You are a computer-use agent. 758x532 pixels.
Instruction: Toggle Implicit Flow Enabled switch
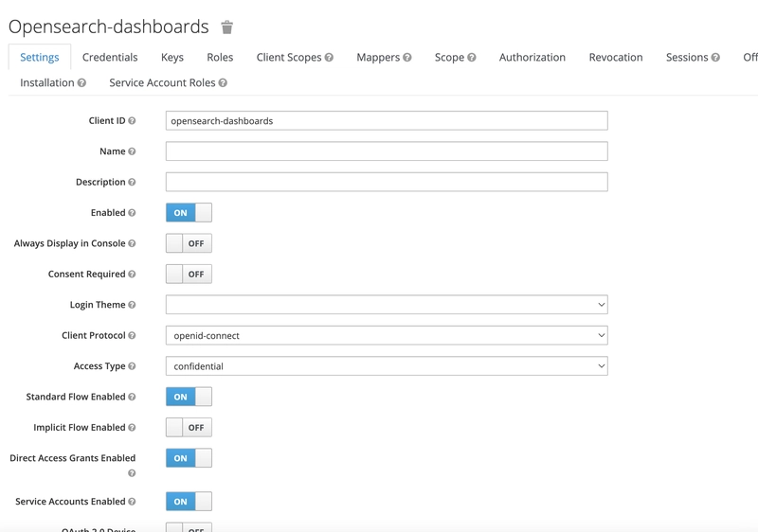tap(189, 427)
